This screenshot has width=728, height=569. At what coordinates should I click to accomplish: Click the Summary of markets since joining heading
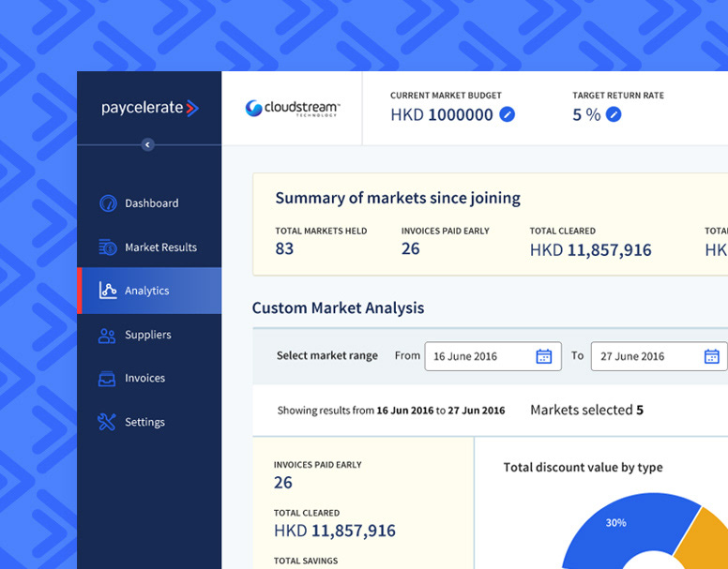(398, 198)
